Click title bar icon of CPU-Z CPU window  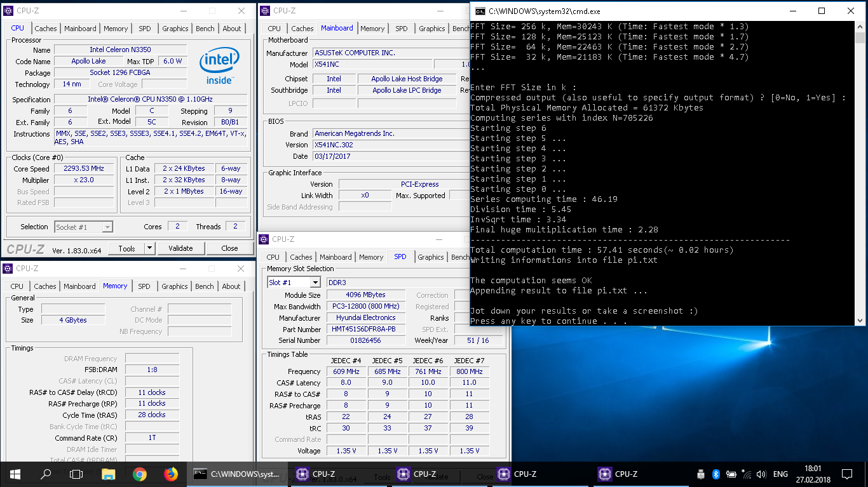coord(8,11)
